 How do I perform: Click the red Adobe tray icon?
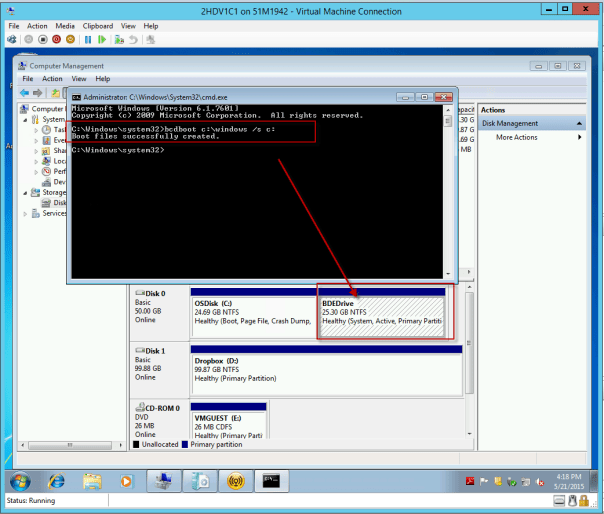pos(470,481)
